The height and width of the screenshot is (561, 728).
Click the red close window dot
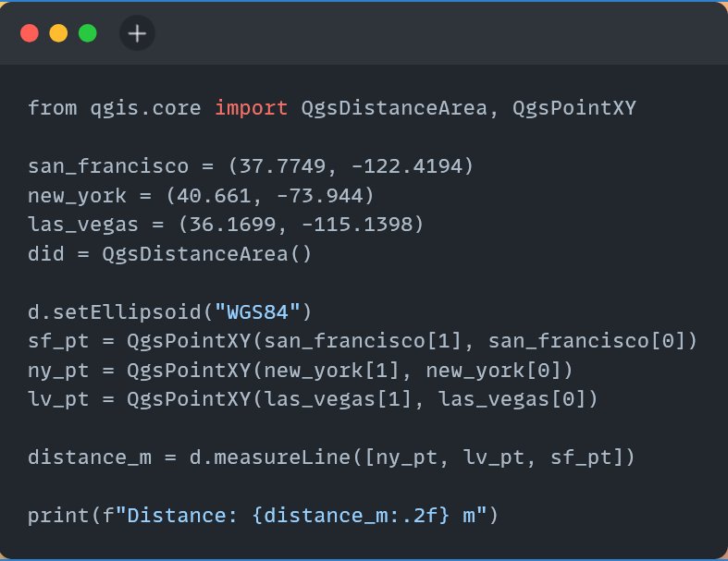(30, 33)
